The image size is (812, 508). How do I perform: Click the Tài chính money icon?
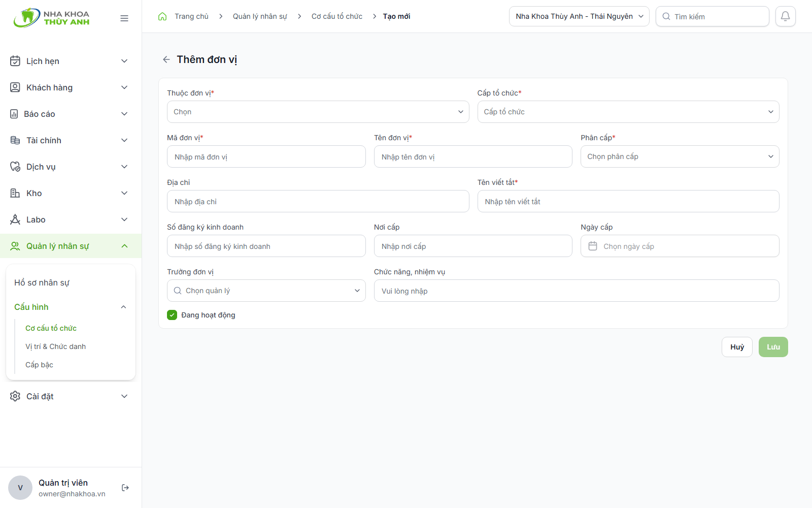[15, 140]
